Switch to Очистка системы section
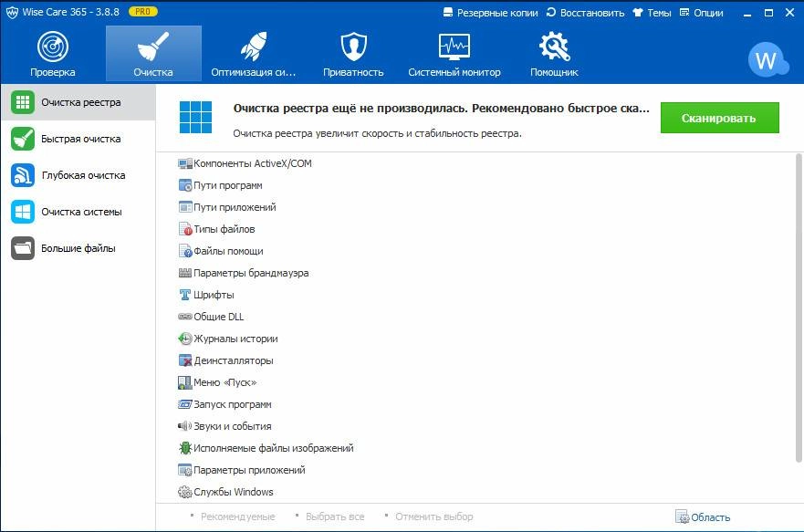 coord(78,212)
